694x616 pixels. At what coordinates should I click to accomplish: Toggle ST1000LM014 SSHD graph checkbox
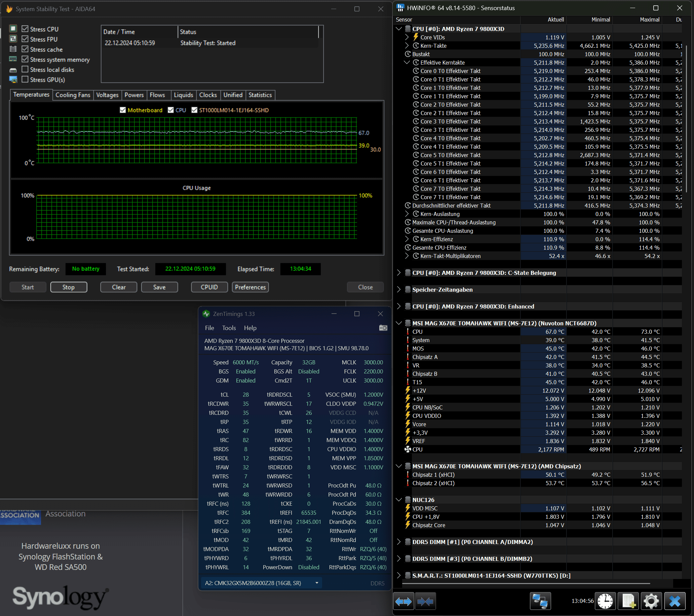tap(194, 110)
